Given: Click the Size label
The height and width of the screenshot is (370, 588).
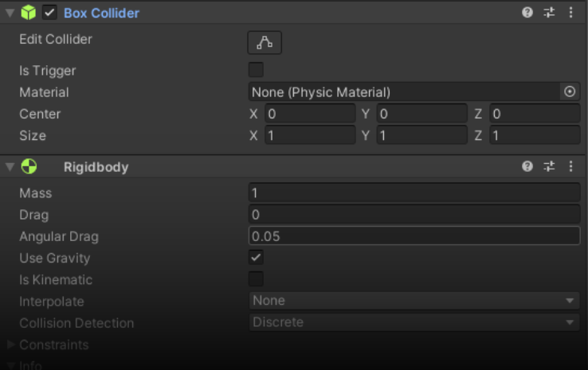Looking at the screenshot, I should [33, 135].
